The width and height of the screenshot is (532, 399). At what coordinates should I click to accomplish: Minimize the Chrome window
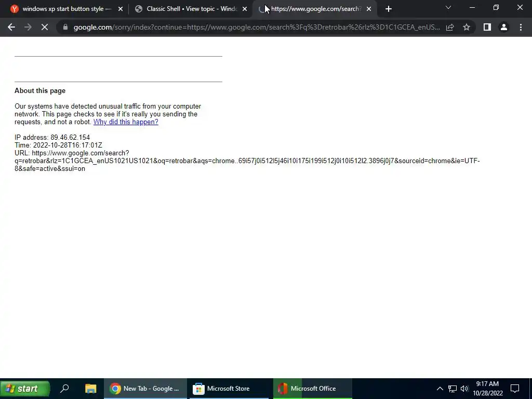pos(472,7)
